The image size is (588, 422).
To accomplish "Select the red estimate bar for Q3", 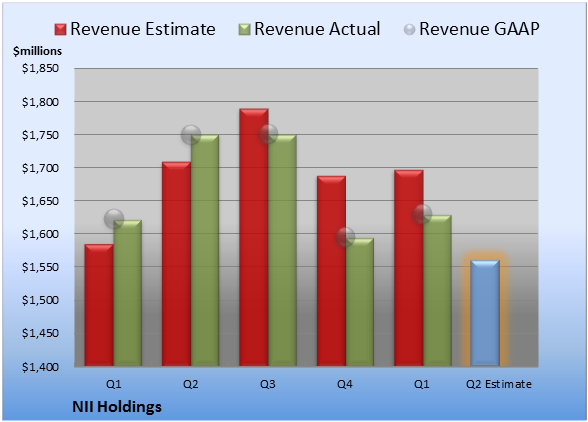I will pyautogui.click(x=254, y=237).
